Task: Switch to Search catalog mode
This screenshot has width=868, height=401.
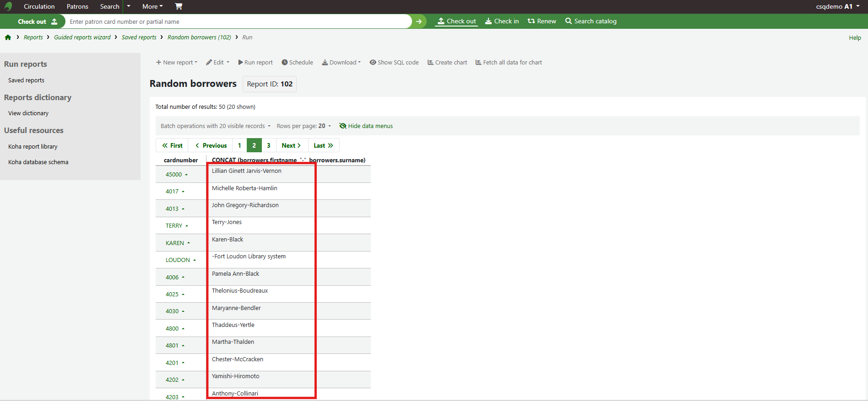Action: (591, 21)
